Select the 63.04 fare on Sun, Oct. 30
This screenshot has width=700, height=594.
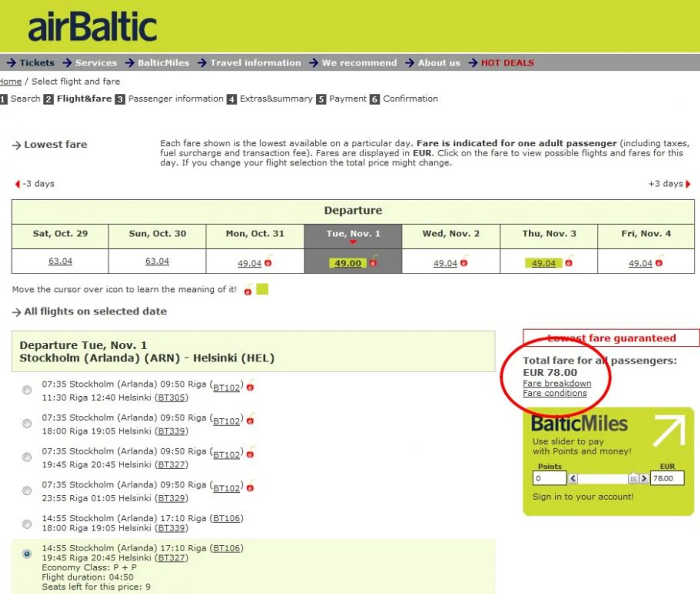tap(157, 261)
